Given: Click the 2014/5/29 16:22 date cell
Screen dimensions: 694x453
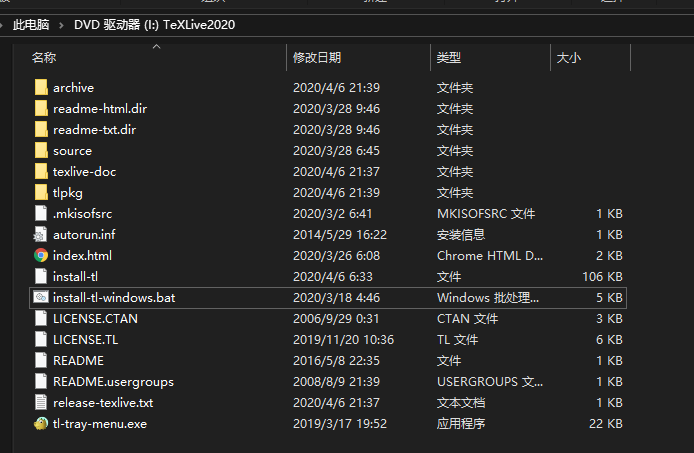Looking at the screenshot, I should pyautogui.click(x=340, y=235).
